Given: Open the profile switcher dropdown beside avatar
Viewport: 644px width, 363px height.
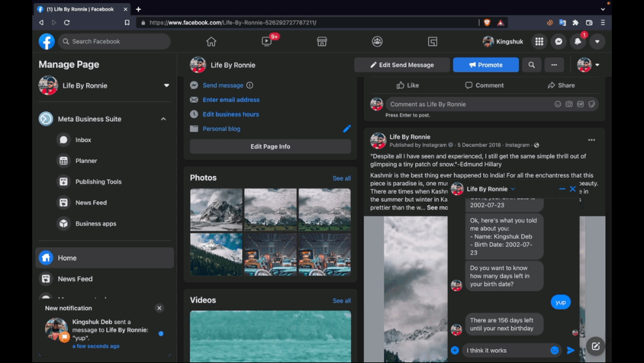Looking at the screenshot, I should click(x=597, y=65).
